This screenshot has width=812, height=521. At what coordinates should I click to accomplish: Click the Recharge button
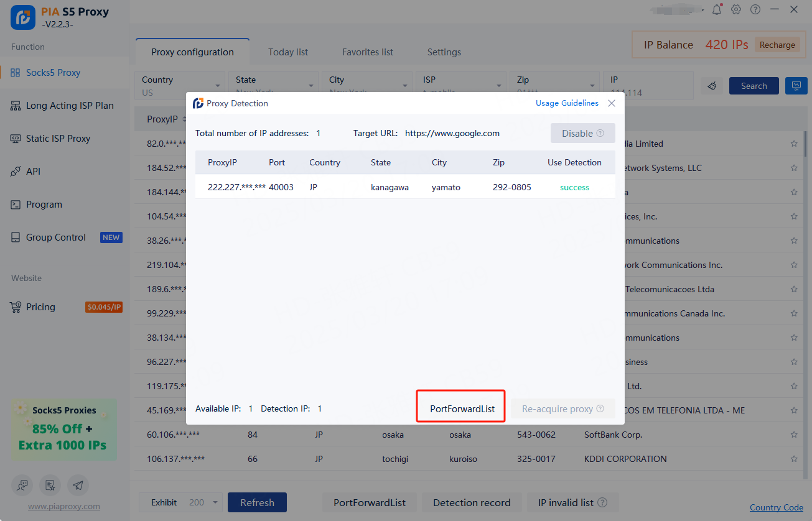click(777, 45)
